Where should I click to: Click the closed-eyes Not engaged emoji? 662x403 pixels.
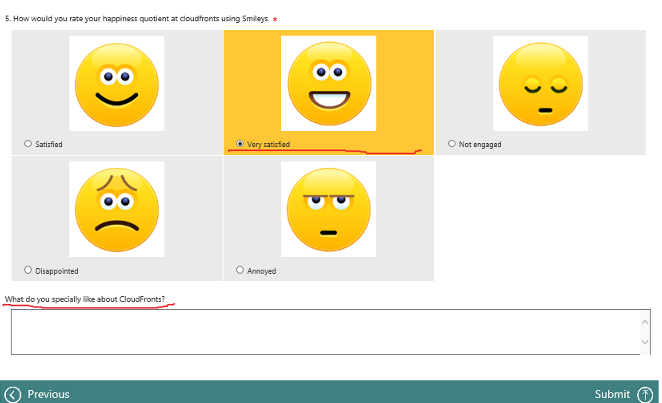coord(540,83)
